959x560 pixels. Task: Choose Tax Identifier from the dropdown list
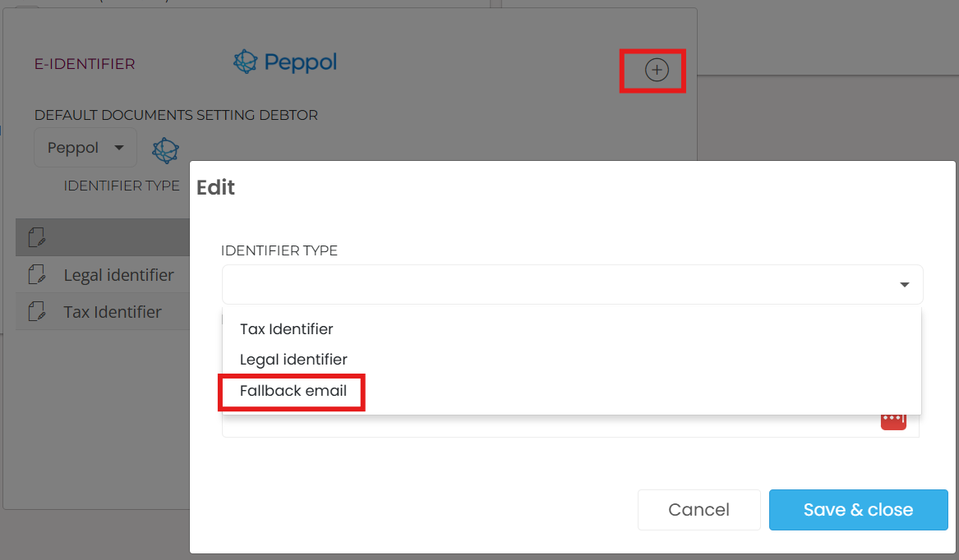(287, 329)
